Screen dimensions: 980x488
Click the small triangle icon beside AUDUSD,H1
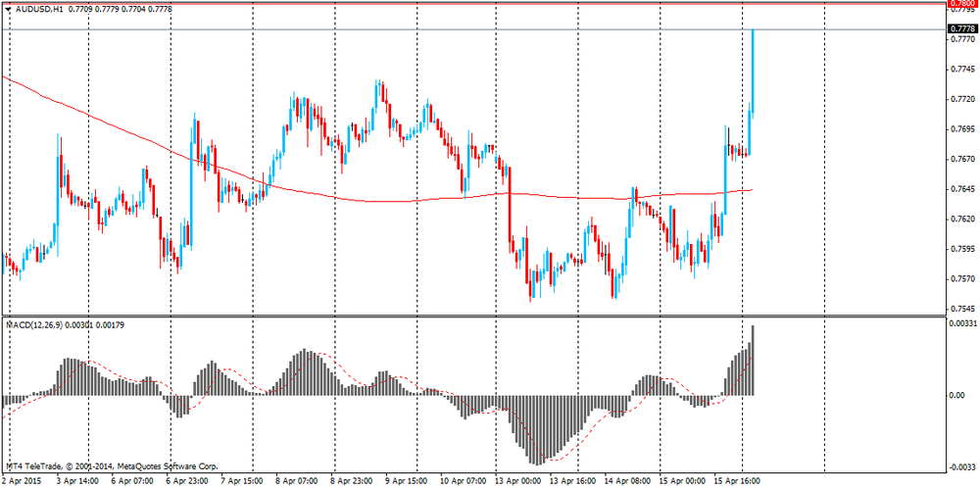pyautogui.click(x=8, y=9)
